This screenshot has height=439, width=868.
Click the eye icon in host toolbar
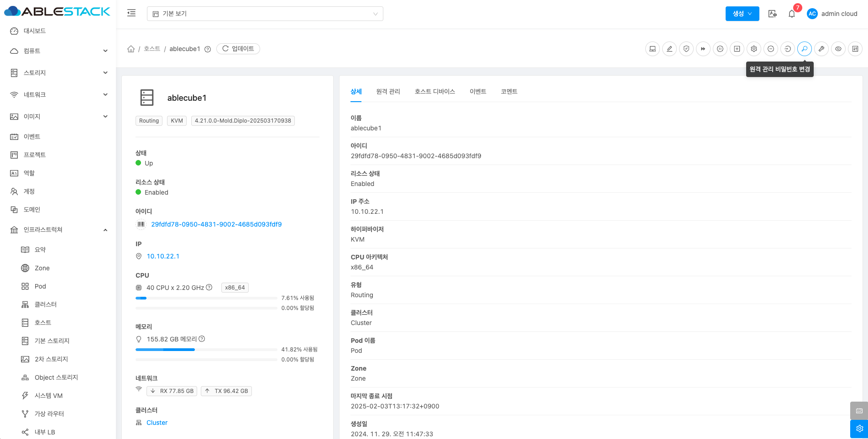point(838,49)
